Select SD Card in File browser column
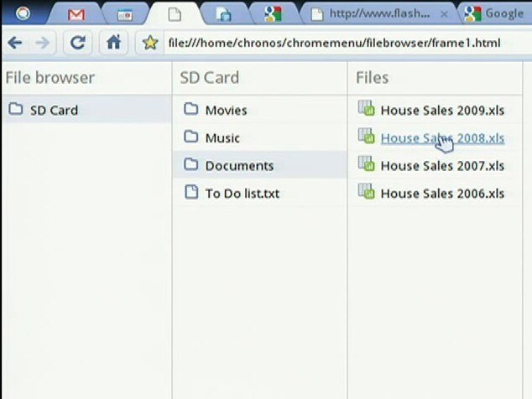The image size is (532, 399). (x=87, y=109)
